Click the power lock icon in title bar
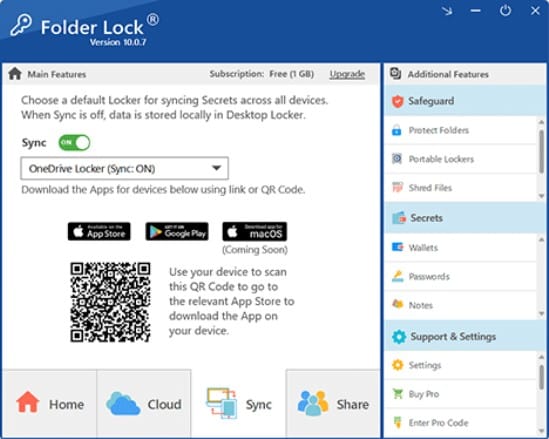 pos(505,11)
